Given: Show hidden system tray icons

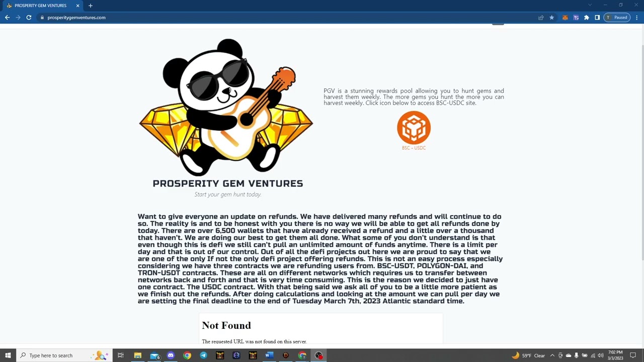Looking at the screenshot, I should coord(552,355).
